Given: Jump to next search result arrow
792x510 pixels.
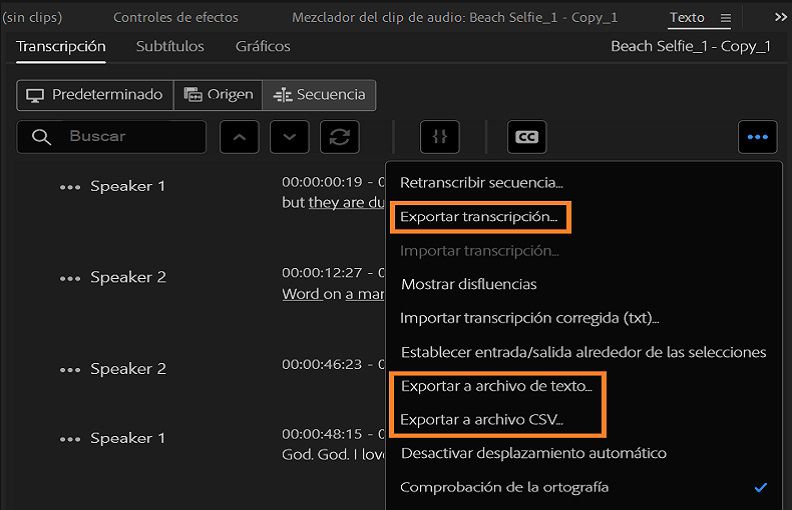Looking at the screenshot, I should (289, 137).
